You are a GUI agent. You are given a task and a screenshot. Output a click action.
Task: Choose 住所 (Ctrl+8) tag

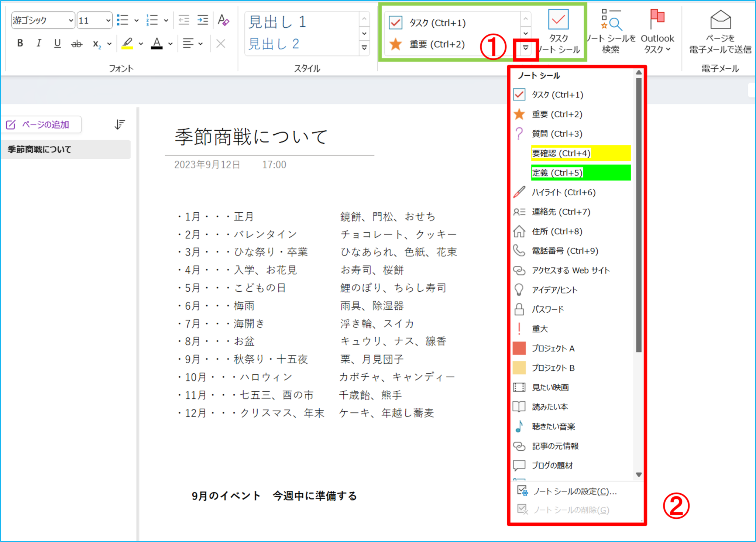tap(572, 231)
